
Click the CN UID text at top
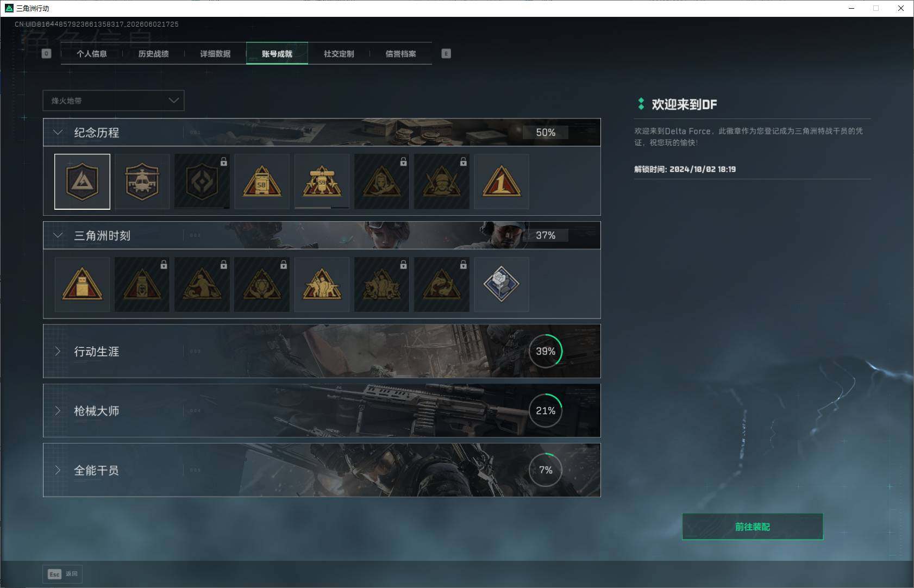[97, 24]
